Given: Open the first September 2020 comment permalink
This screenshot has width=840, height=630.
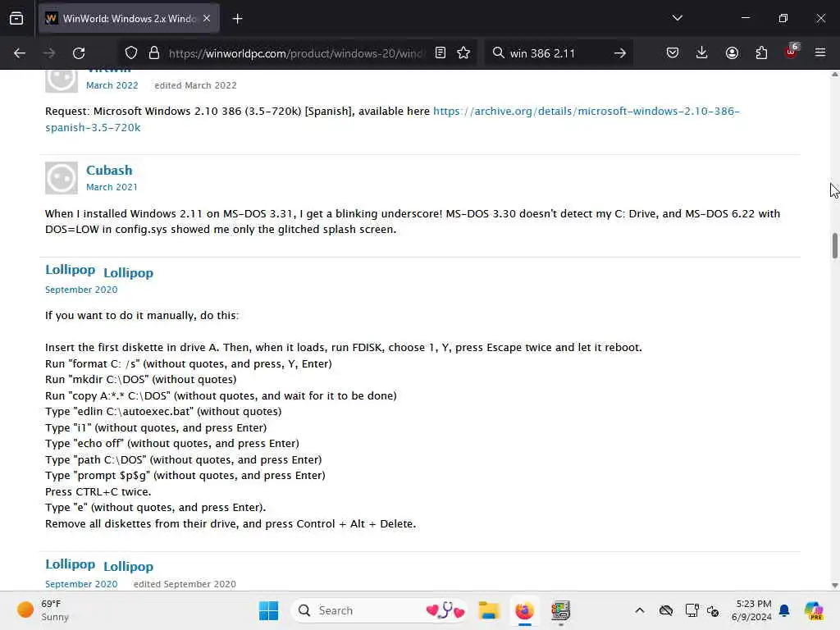Looking at the screenshot, I should pyautogui.click(x=81, y=290).
